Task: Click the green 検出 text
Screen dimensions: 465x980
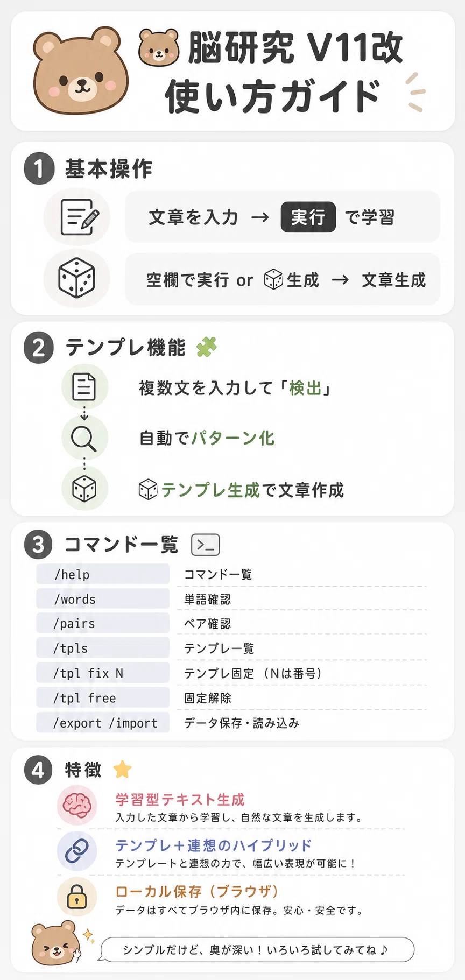Action: (x=305, y=388)
